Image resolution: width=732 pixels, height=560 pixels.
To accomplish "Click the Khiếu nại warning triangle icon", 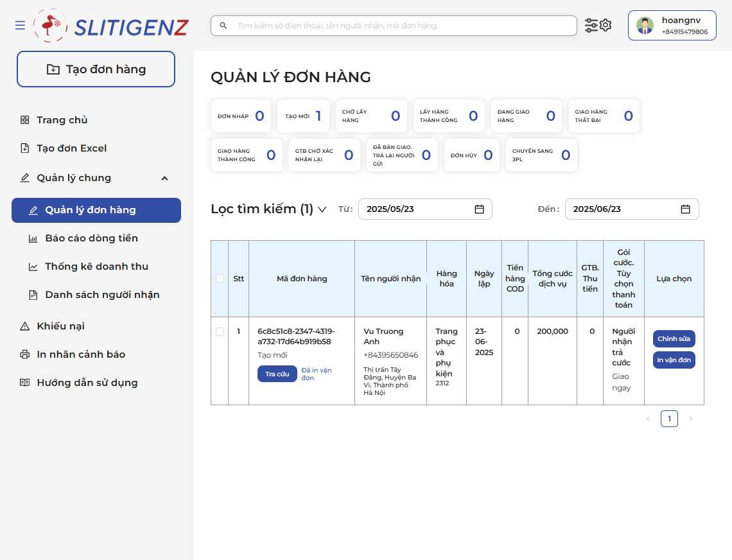I will tap(25, 326).
